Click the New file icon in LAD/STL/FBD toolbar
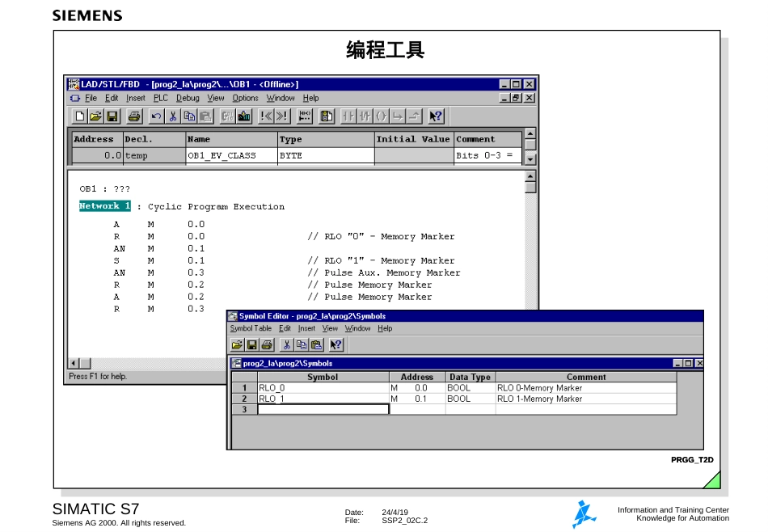 tap(78, 116)
